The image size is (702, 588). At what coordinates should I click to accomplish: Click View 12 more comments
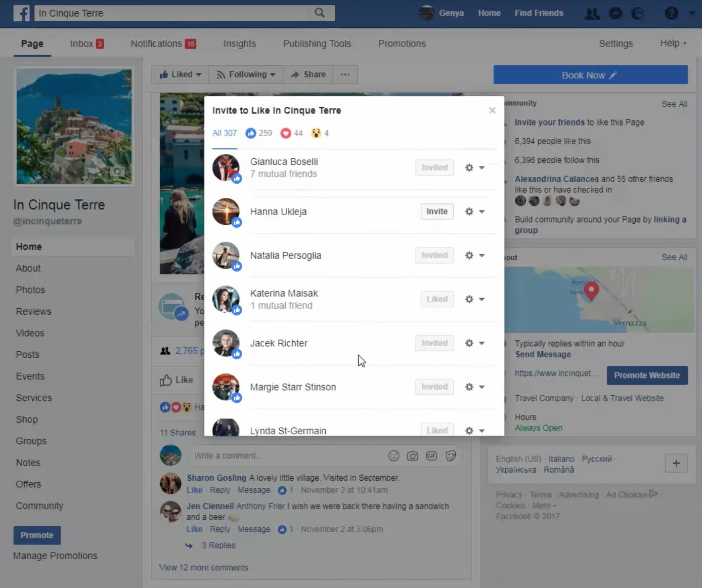click(x=204, y=568)
